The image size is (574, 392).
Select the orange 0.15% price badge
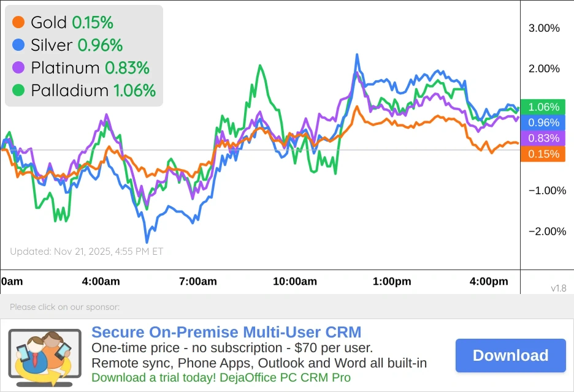(543, 154)
